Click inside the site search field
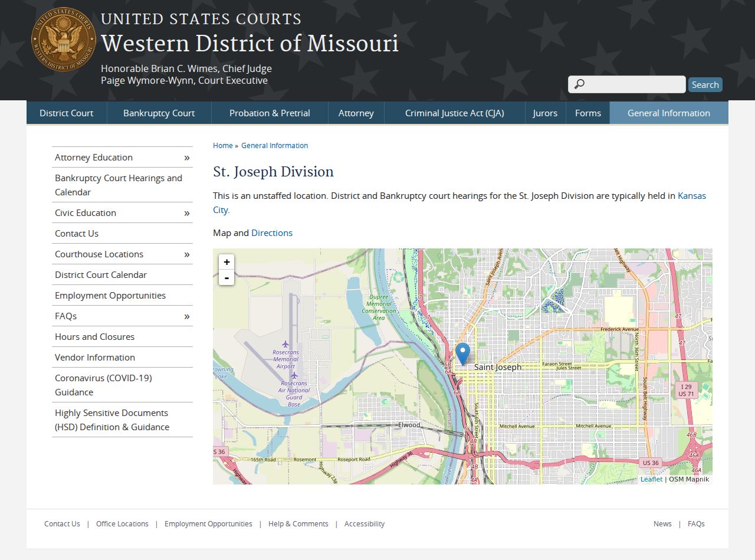Viewport: 755px width, 560px height. coord(627,84)
